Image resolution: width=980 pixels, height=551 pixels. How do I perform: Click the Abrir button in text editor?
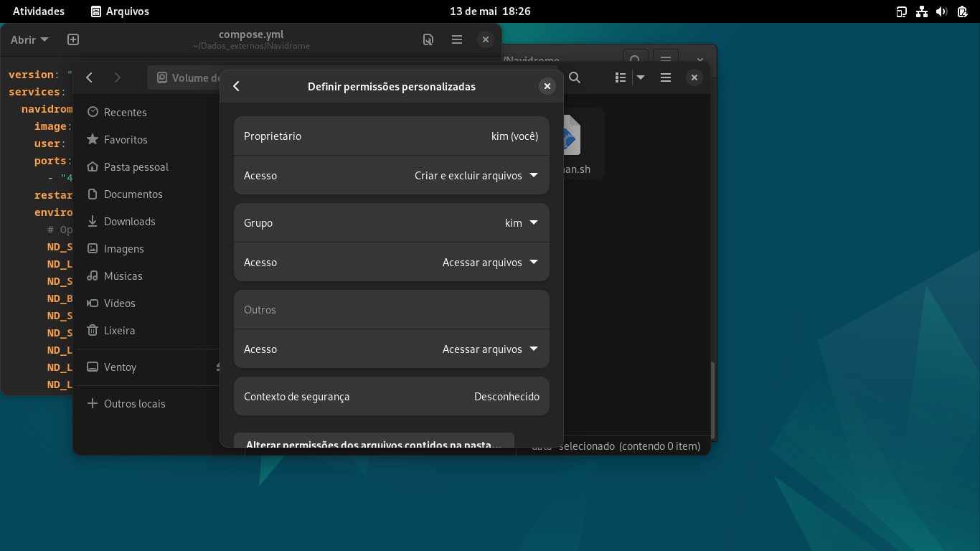tap(23, 39)
